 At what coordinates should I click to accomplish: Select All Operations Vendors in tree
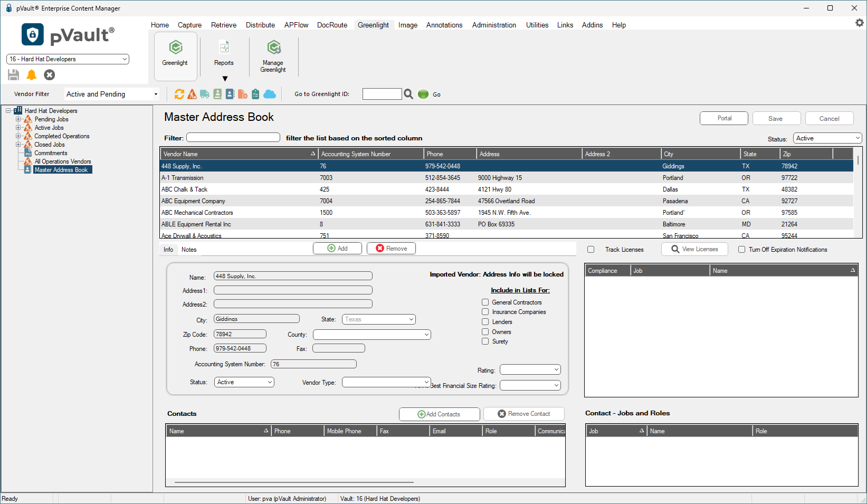[63, 161]
